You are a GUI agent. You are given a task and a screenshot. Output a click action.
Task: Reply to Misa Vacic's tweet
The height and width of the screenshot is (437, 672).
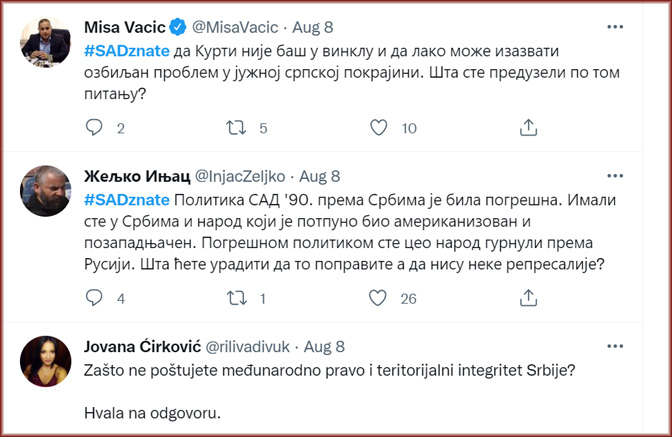click(95, 128)
